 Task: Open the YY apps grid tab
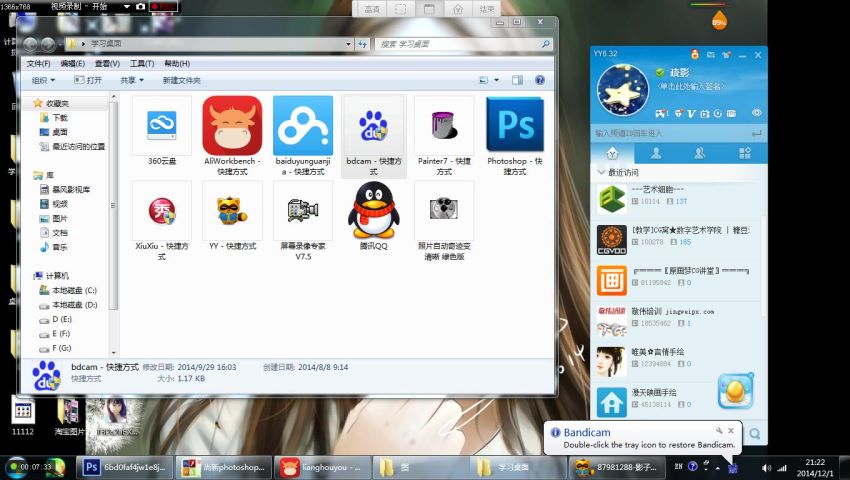[x=745, y=153]
